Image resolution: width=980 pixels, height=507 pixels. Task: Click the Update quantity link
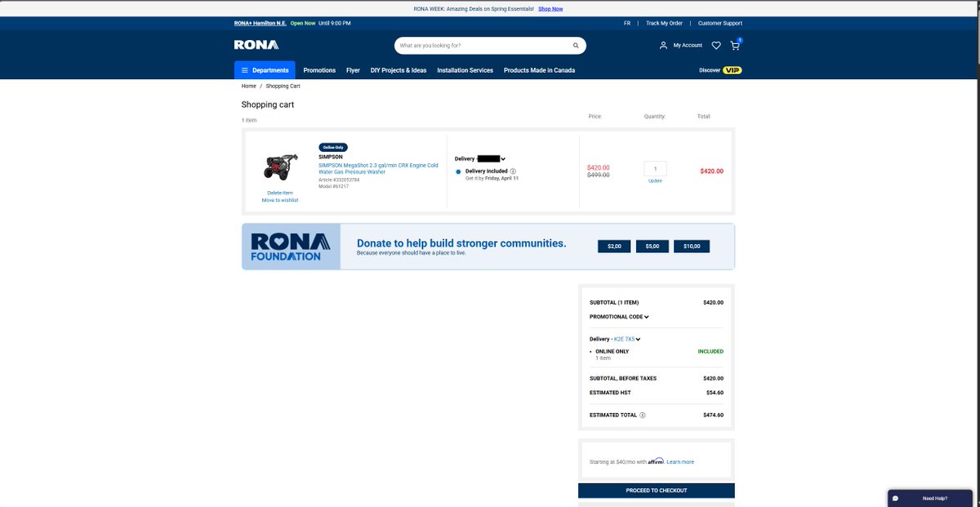tap(655, 180)
